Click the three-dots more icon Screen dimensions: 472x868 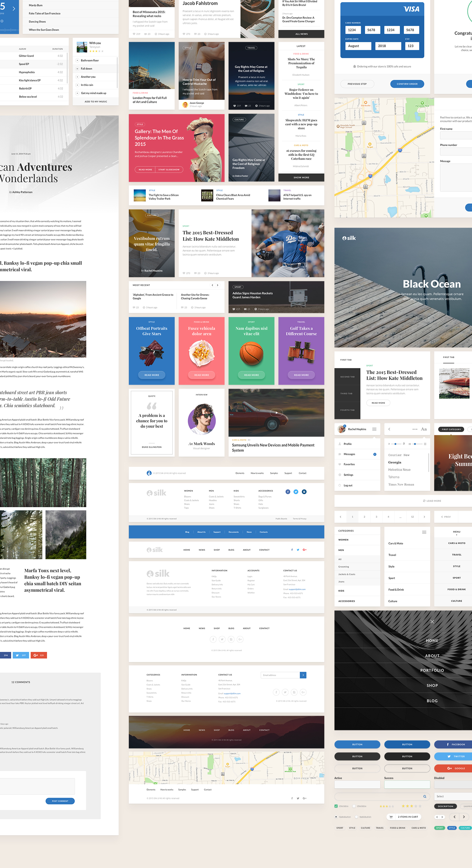pos(415,429)
